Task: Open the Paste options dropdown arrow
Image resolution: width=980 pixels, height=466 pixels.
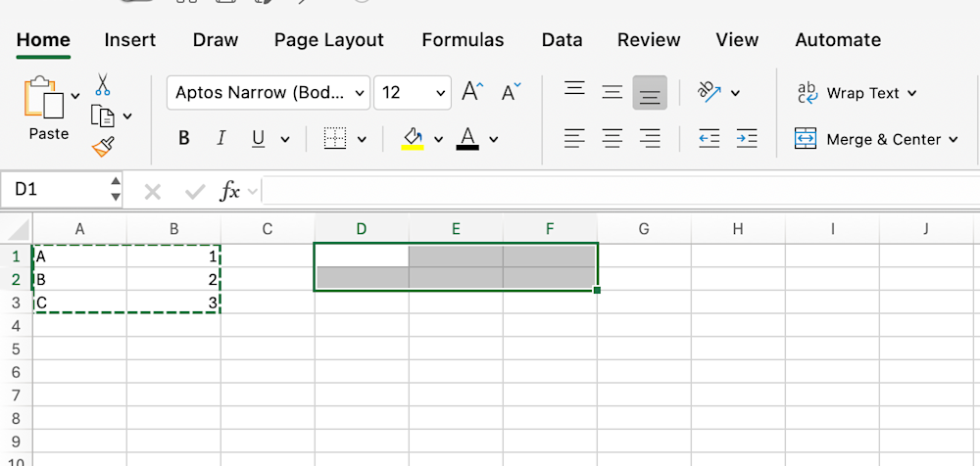Action: coord(75,96)
